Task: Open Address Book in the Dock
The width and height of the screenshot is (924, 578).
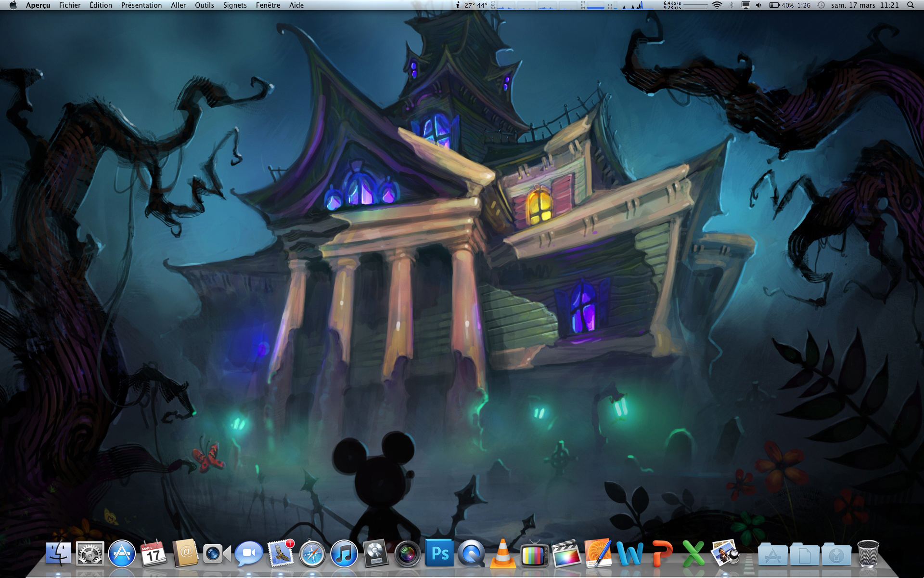Action: click(x=186, y=553)
